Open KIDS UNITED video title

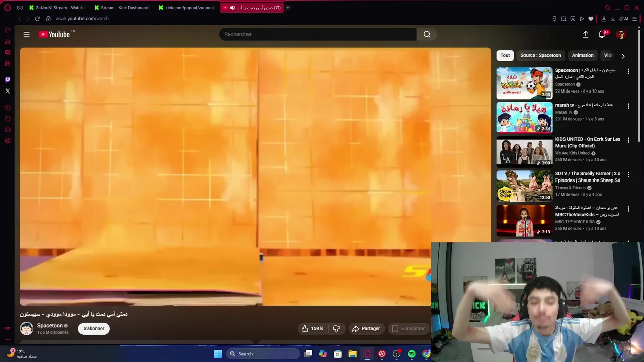(x=588, y=142)
